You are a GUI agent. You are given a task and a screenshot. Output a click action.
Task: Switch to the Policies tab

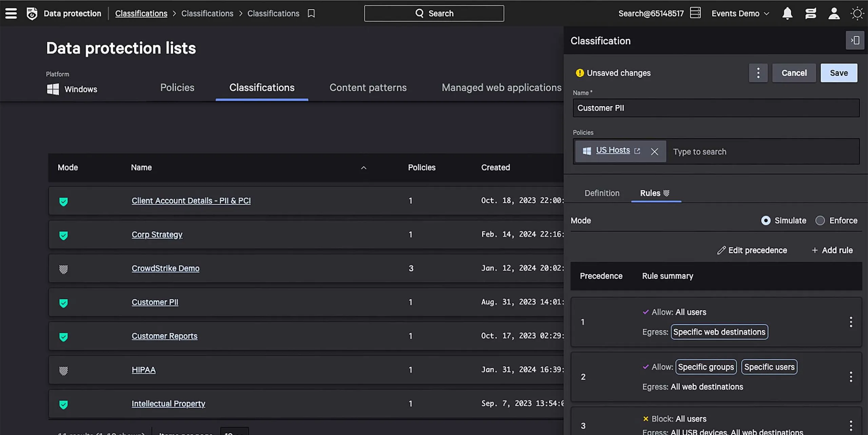(177, 88)
